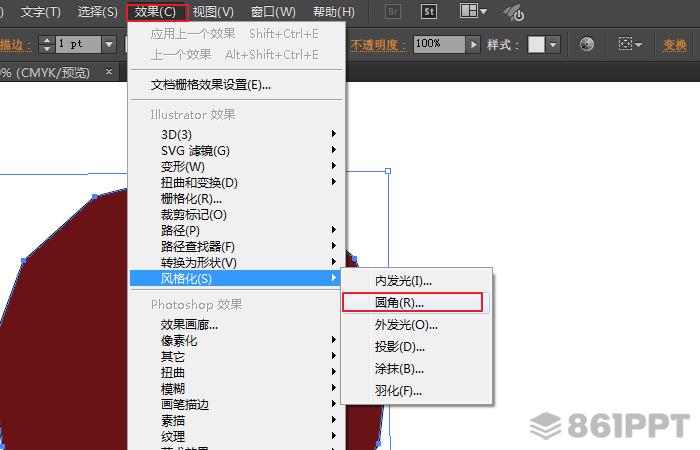Open the 样式 style dropdown arrow

coord(554,44)
